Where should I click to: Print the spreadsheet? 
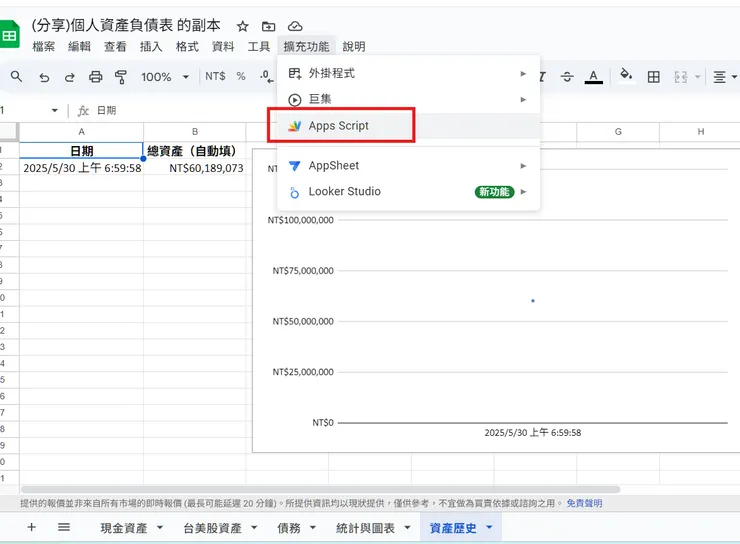pos(96,76)
